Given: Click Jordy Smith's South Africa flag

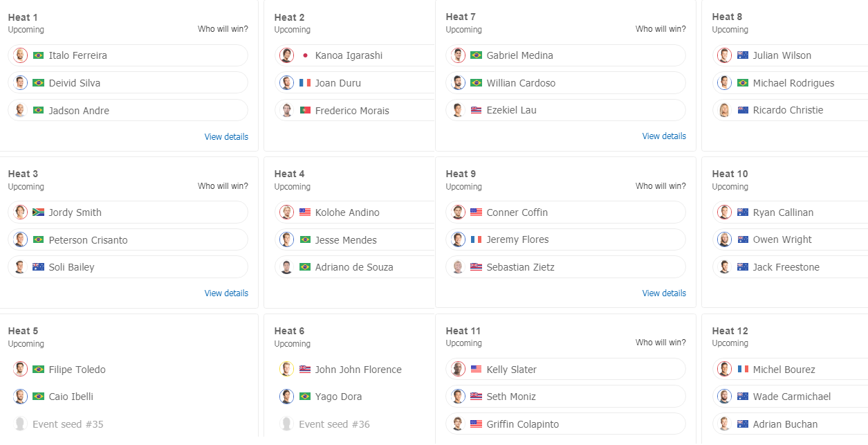Looking at the screenshot, I should coord(38,212).
